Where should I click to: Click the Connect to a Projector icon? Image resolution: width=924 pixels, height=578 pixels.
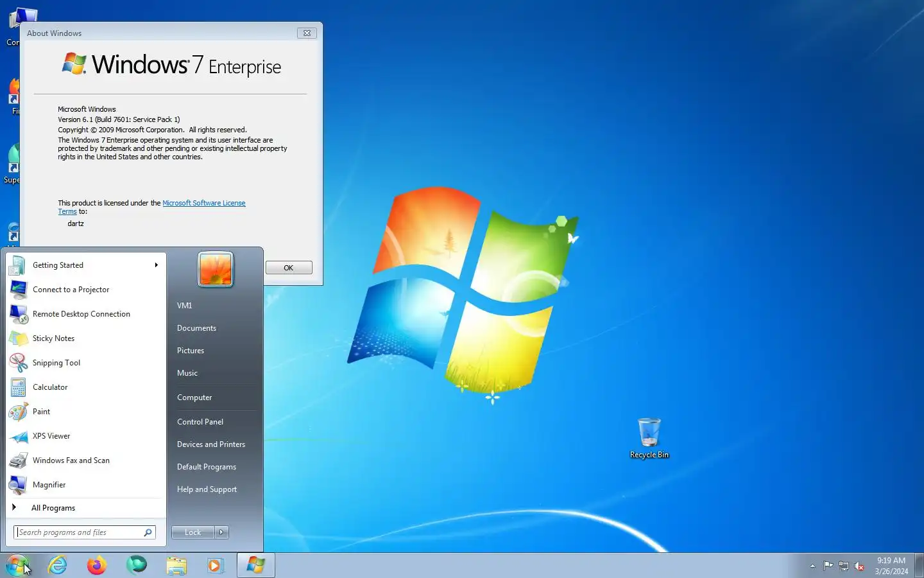[x=19, y=290]
